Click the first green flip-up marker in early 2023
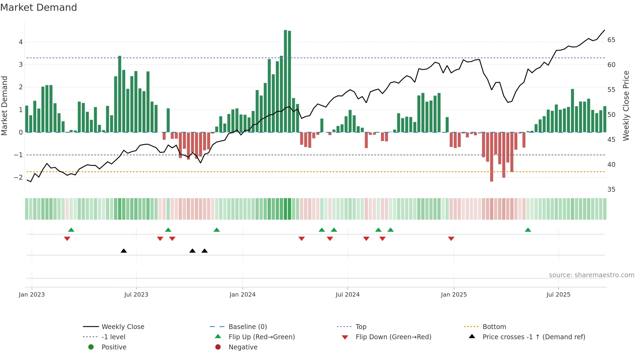This screenshot has height=362, width=644. [x=71, y=230]
